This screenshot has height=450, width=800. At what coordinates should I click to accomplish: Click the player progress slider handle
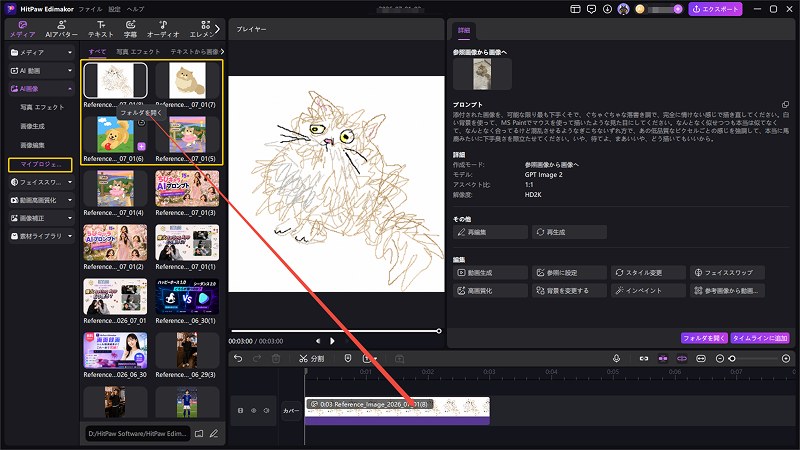click(439, 331)
